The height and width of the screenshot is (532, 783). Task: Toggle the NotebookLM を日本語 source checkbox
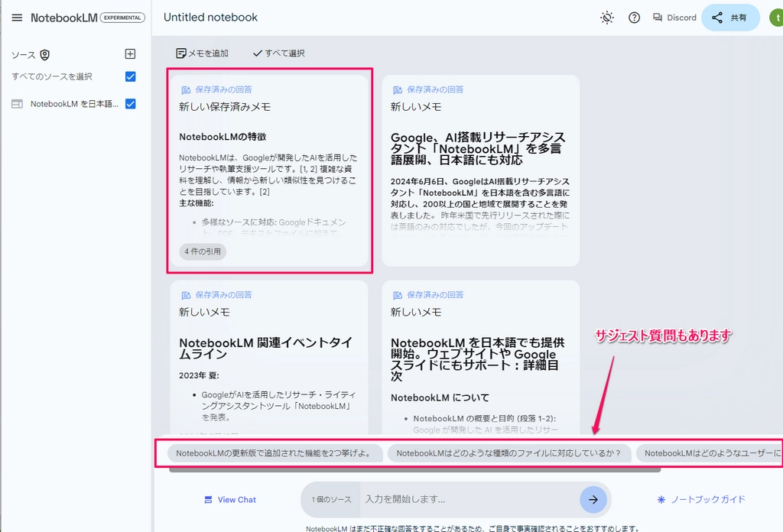130,104
